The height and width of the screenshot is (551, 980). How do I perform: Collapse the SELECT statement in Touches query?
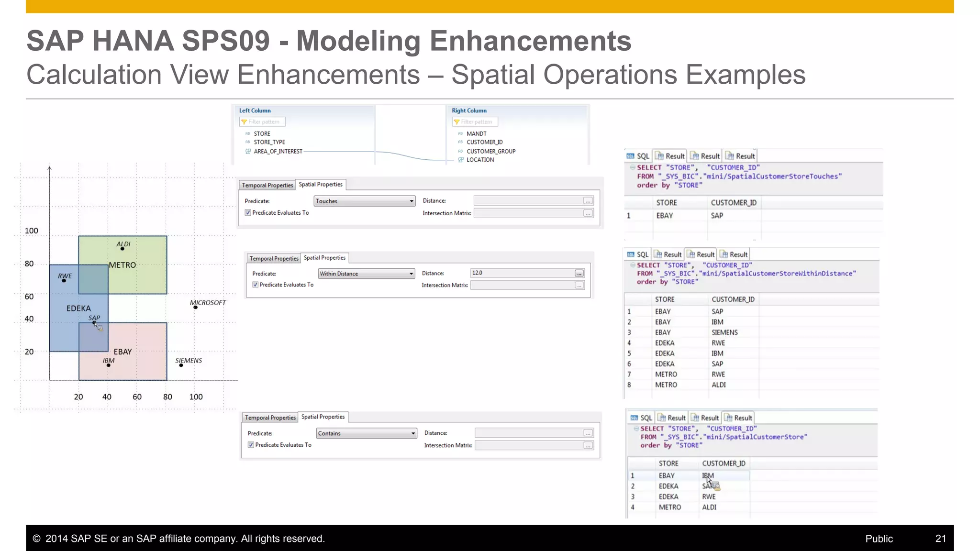point(633,167)
